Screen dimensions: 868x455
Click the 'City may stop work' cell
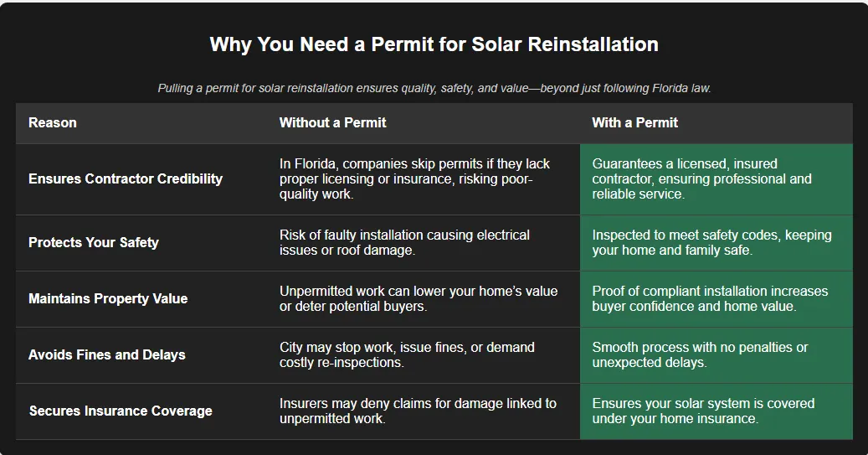click(407, 354)
